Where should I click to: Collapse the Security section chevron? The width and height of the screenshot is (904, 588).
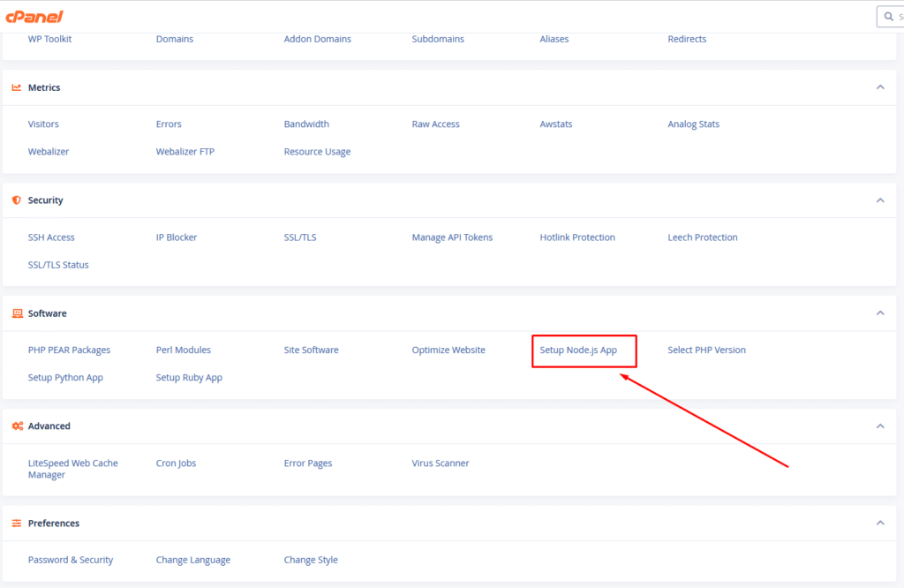(879, 200)
